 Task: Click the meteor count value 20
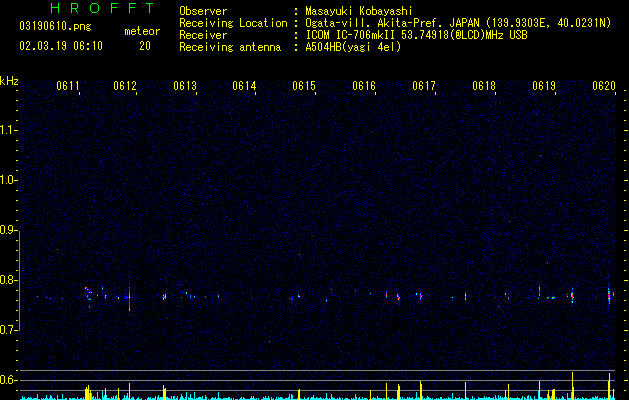145,46
